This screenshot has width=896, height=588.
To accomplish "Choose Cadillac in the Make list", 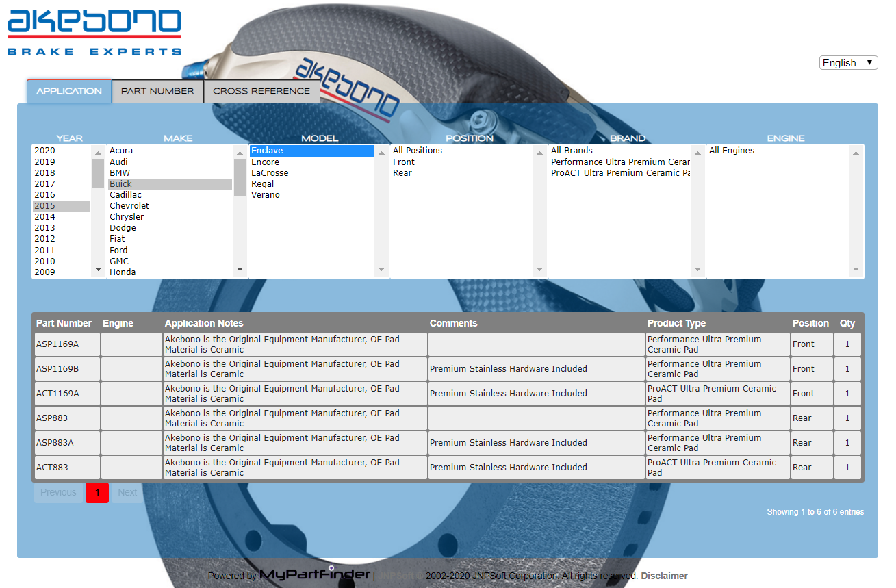I will [x=170, y=195].
